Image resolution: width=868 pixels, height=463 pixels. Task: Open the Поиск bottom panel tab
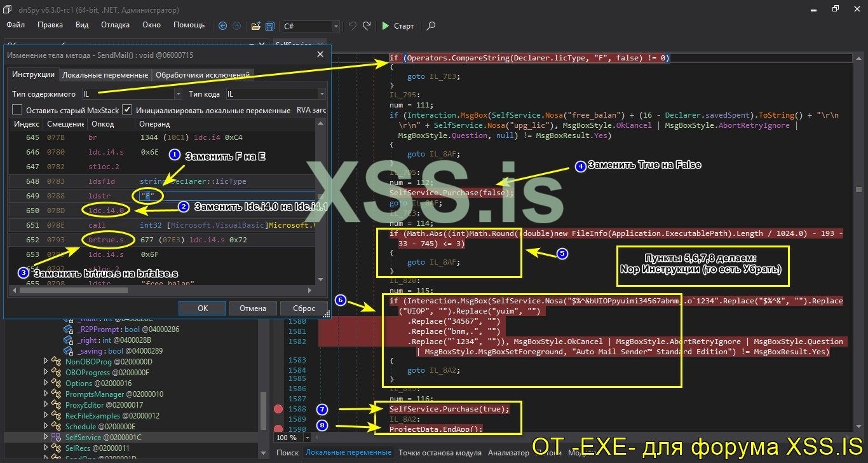[x=288, y=453]
